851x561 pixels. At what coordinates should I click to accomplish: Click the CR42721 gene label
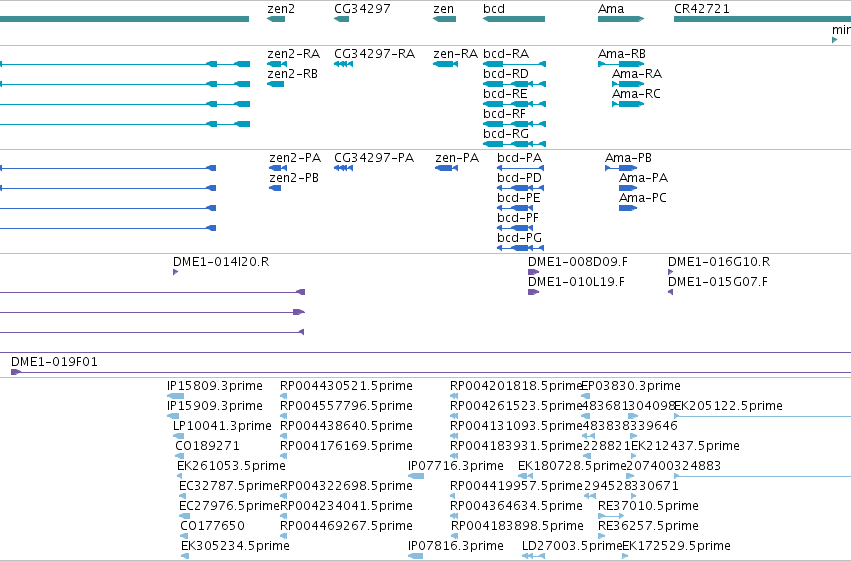coord(702,9)
